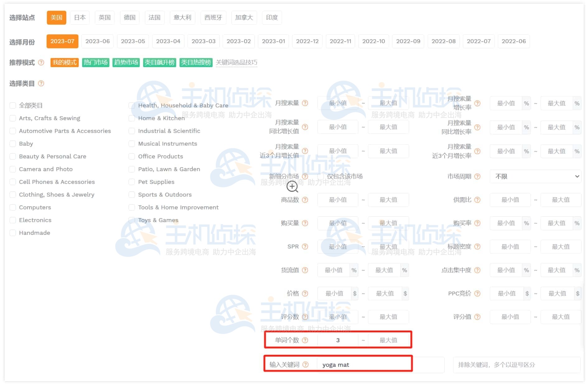This screenshot has width=588, height=386.
Task: Select the Sports & Outdoors category checkbox
Action: click(x=132, y=195)
